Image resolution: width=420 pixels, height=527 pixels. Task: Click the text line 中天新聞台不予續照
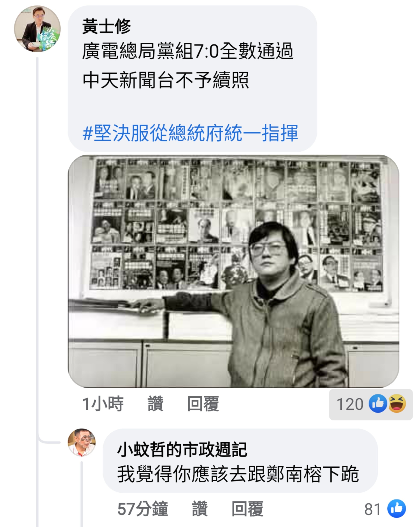coord(165,80)
